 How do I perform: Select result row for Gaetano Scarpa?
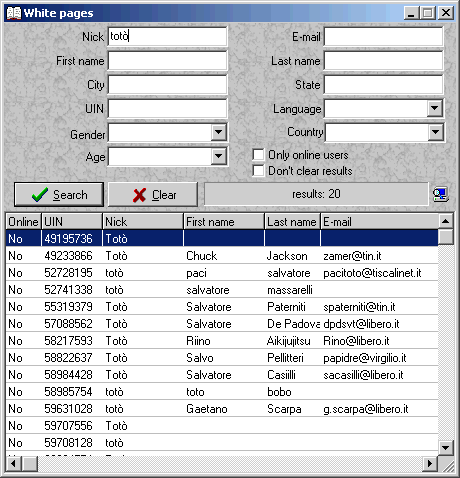[222, 409]
